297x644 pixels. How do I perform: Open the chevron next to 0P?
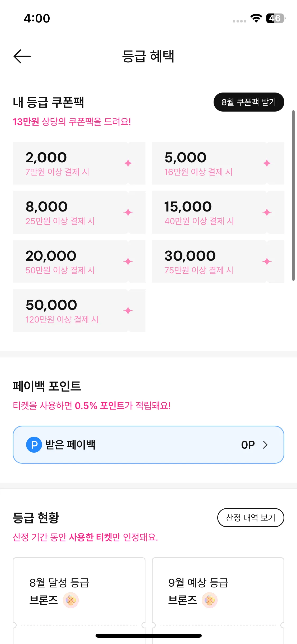265,445
